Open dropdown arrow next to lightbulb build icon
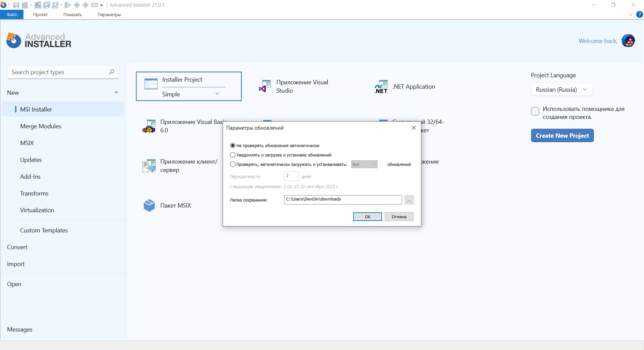Screen dimensions: 644x350 pos(61,5)
